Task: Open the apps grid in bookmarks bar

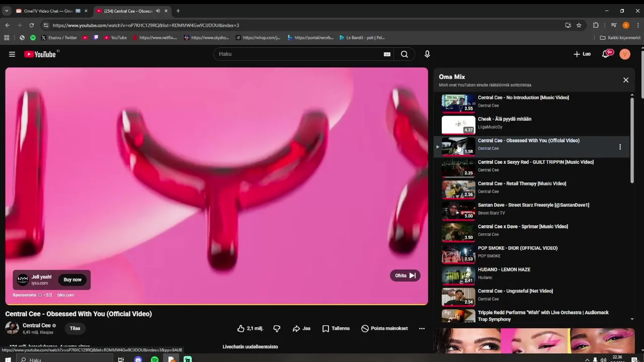Action: (x=7, y=38)
